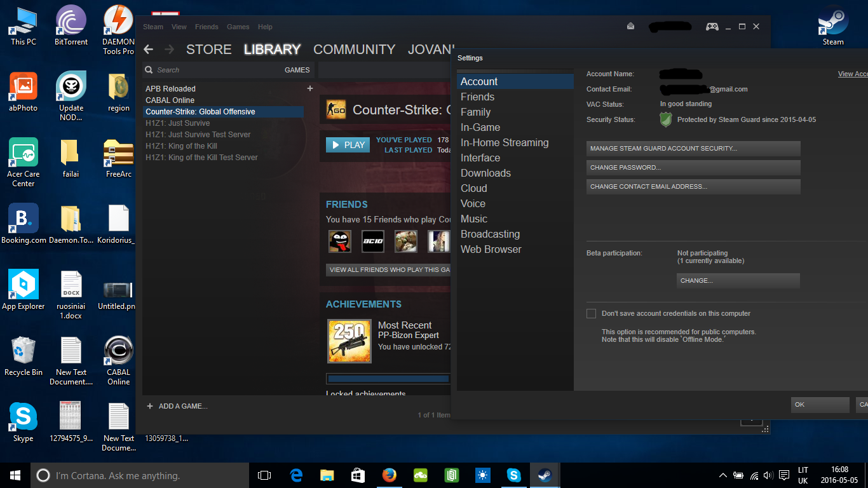This screenshot has width=868, height=488.
Task: Click the Task View taskbar button
Action: (x=264, y=475)
